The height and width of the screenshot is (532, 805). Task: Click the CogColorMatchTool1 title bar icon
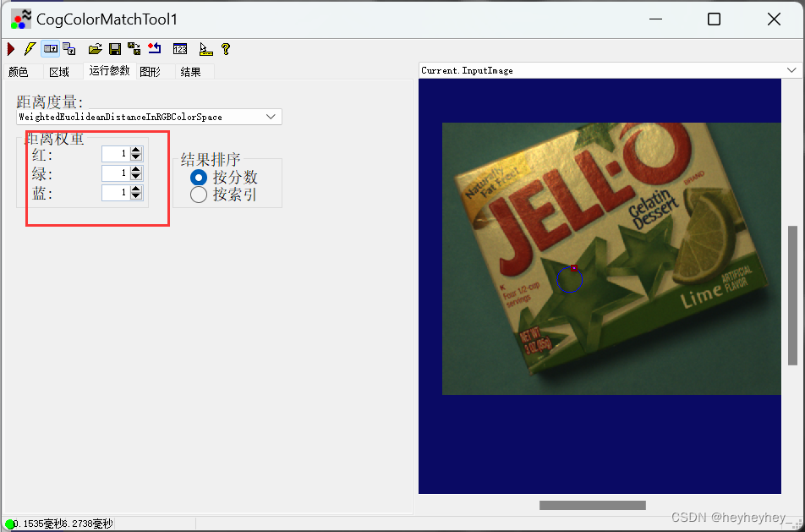pyautogui.click(x=21, y=19)
